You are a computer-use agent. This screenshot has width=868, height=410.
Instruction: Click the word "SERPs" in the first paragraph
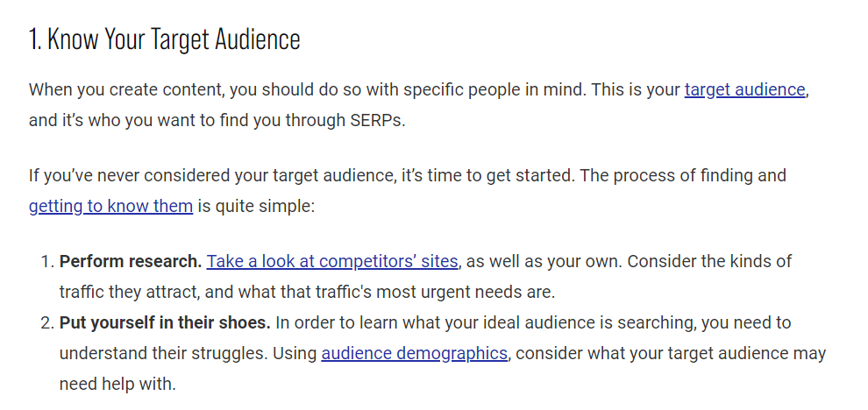[x=380, y=120]
